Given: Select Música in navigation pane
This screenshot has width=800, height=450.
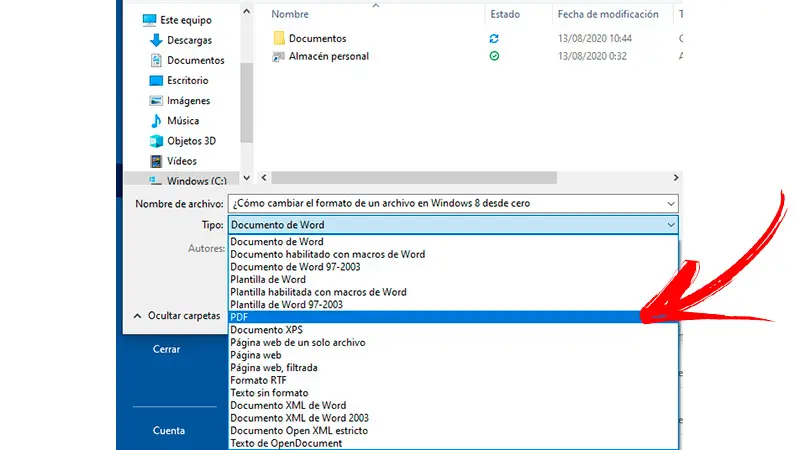Looking at the screenshot, I should point(183,121).
